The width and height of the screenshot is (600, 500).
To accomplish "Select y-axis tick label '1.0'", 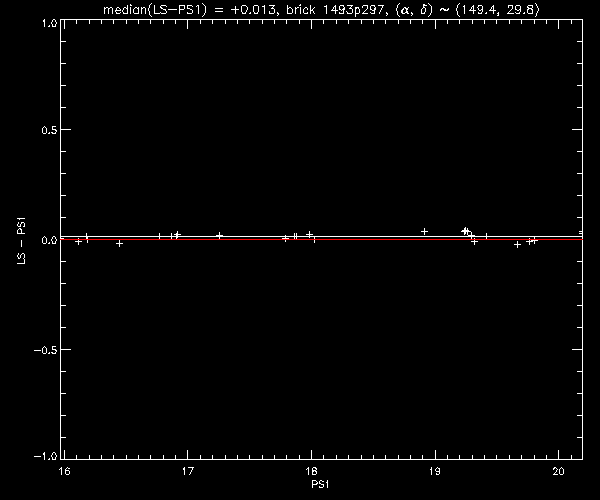I will point(49,23).
